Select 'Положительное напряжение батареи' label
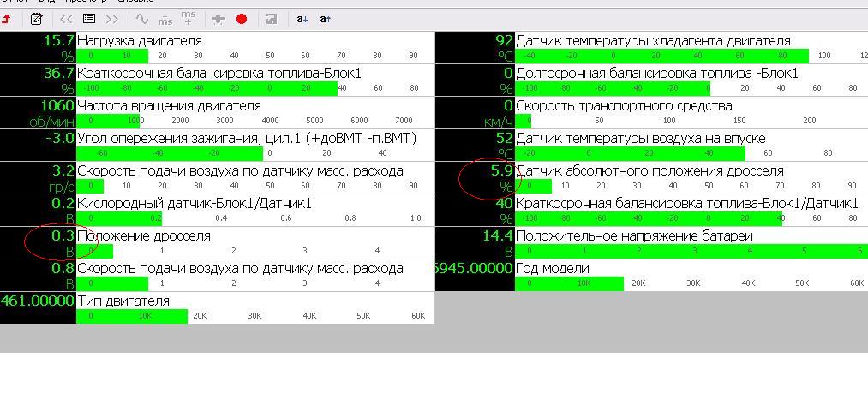The height and width of the screenshot is (411, 868). click(634, 235)
